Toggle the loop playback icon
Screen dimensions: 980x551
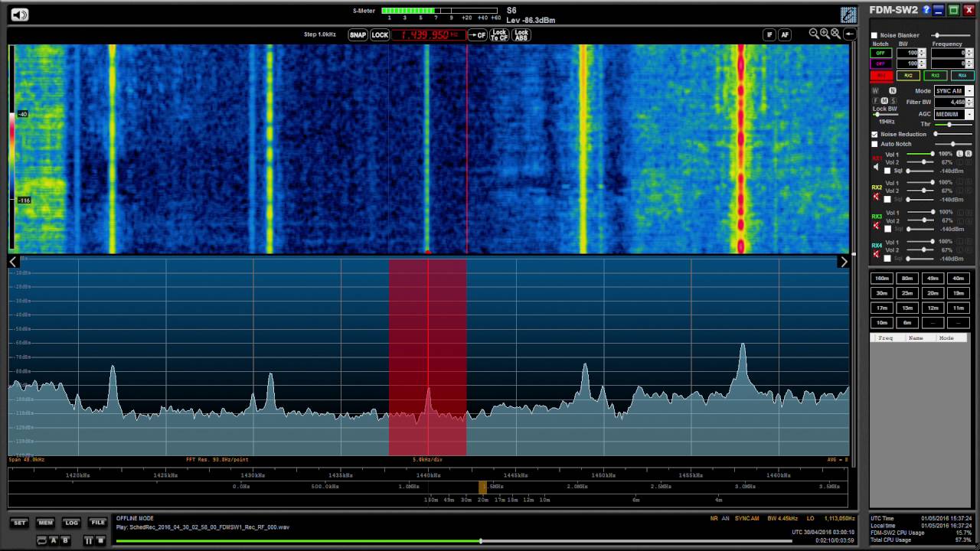click(x=41, y=540)
